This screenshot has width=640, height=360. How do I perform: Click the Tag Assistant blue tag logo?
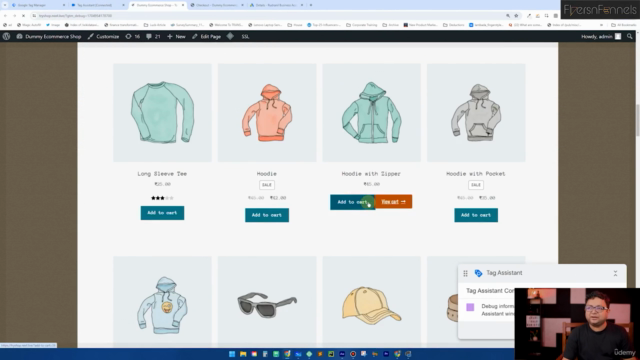(478, 273)
